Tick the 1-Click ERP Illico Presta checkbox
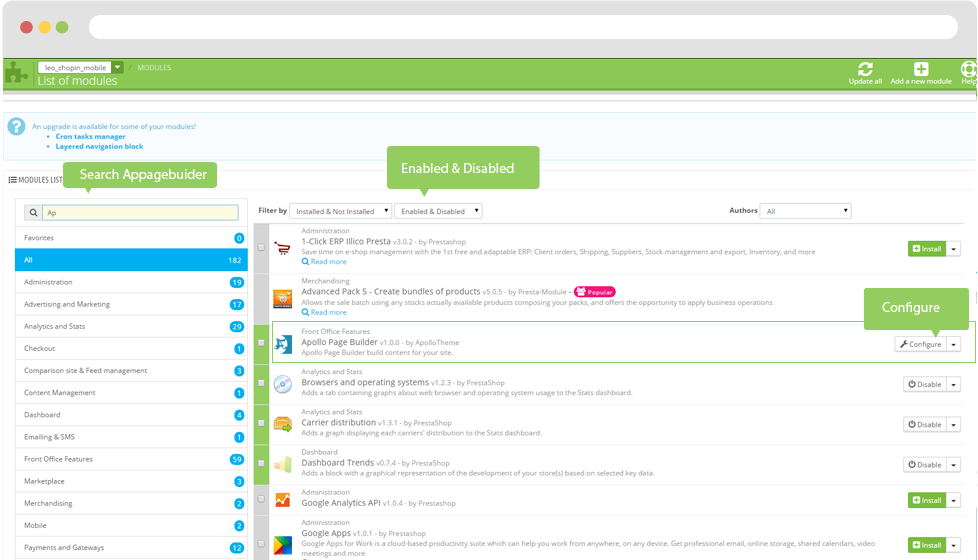978x560 pixels. coord(261,247)
